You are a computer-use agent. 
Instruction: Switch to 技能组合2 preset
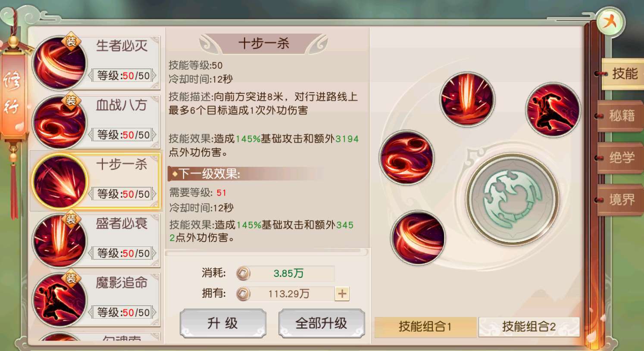(x=529, y=327)
